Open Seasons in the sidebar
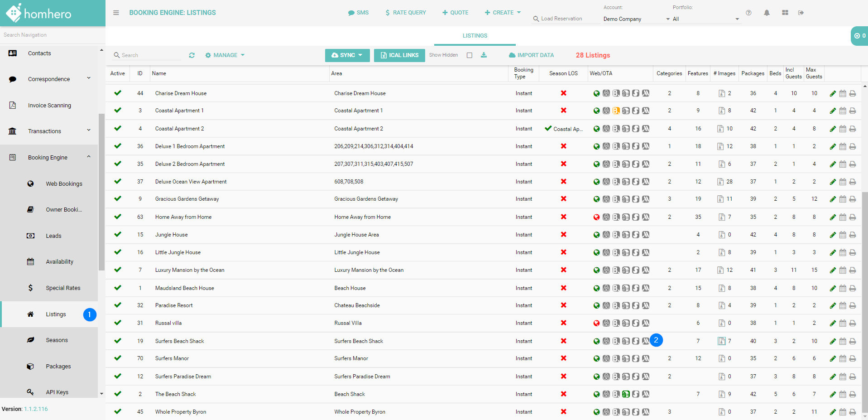 [x=57, y=340]
